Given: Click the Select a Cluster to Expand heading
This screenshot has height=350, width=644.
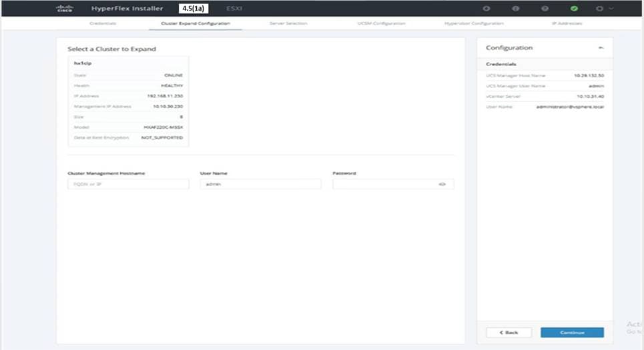Looking at the screenshot, I should tap(111, 49).
